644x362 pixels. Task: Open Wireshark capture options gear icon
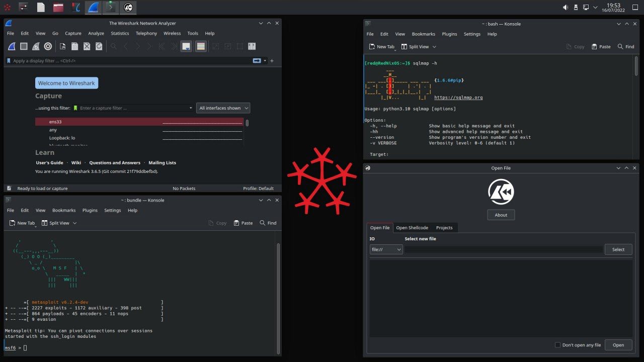(x=48, y=46)
